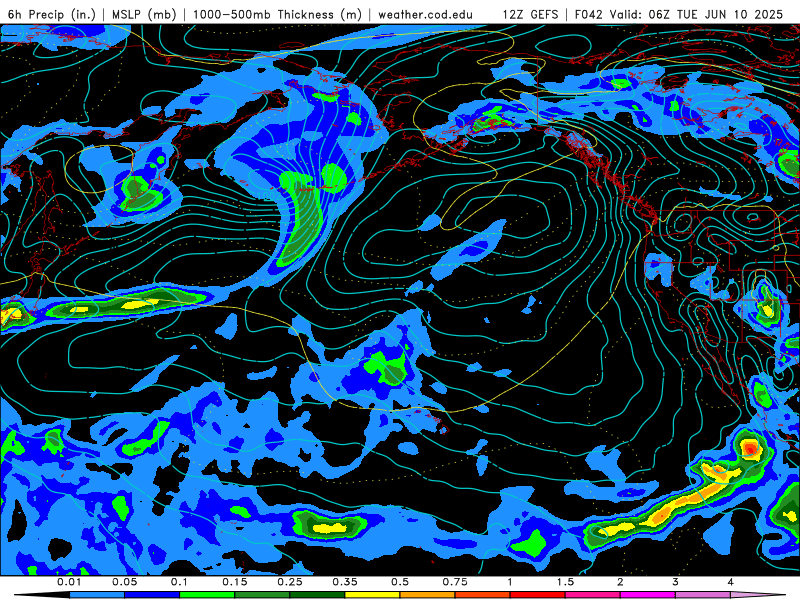Click the 0.75 legend value

(455, 582)
